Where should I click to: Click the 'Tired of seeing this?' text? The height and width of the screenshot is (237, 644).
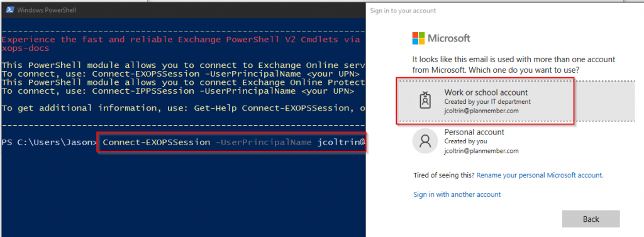[x=444, y=175]
